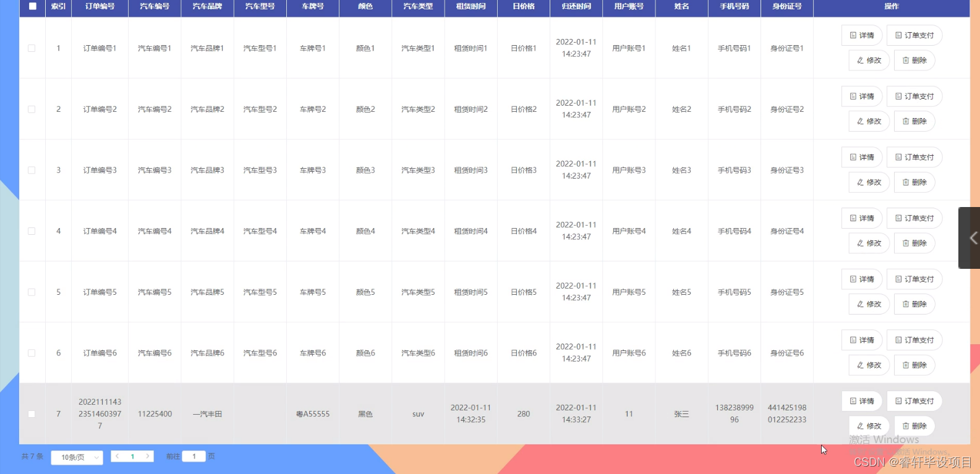Screen dimensions: 980x474
Task: Click 修改 for row 订单编号4
Action: [869, 243]
